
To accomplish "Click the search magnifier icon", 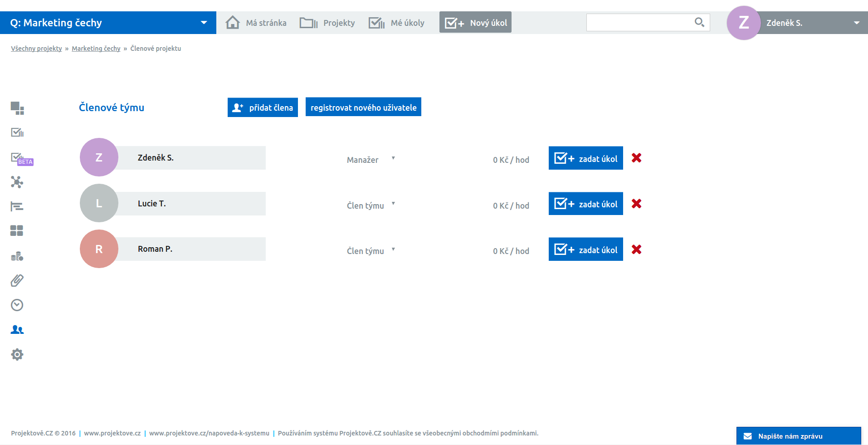I will pos(699,22).
